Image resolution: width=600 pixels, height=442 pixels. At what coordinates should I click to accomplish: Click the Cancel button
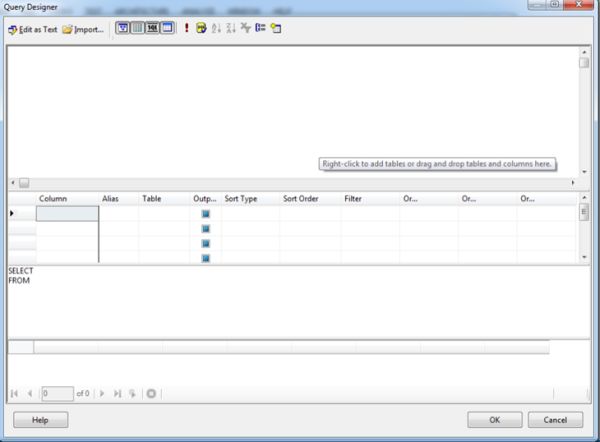click(x=555, y=420)
